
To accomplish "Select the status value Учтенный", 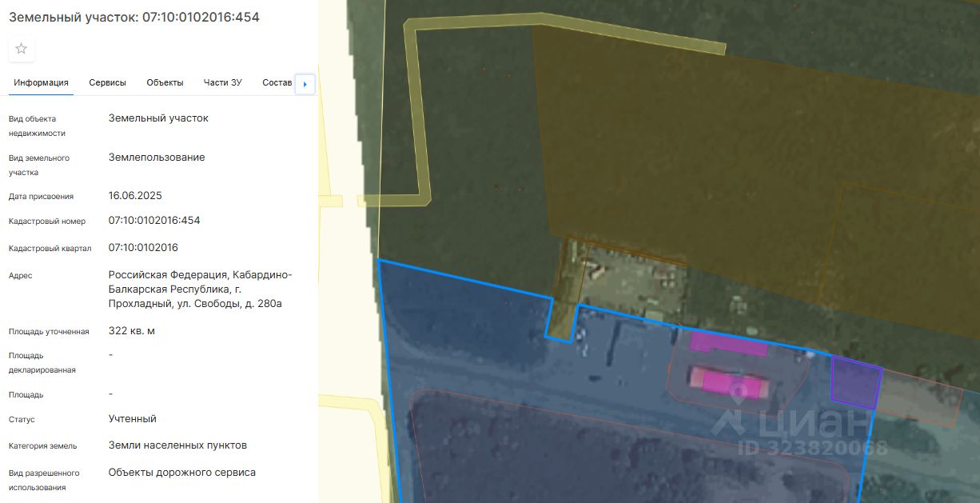I will tap(133, 418).
